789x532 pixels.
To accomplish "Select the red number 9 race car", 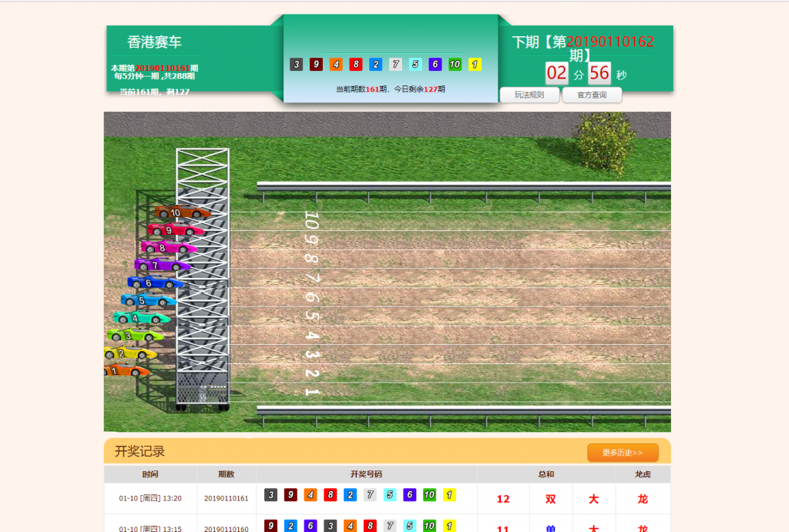I will pyautogui.click(x=175, y=229).
